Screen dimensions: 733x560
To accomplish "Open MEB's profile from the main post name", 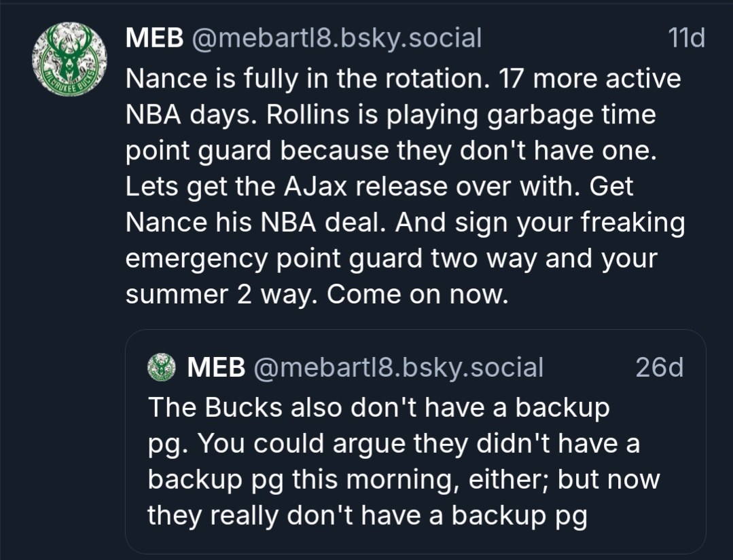I will [x=154, y=38].
